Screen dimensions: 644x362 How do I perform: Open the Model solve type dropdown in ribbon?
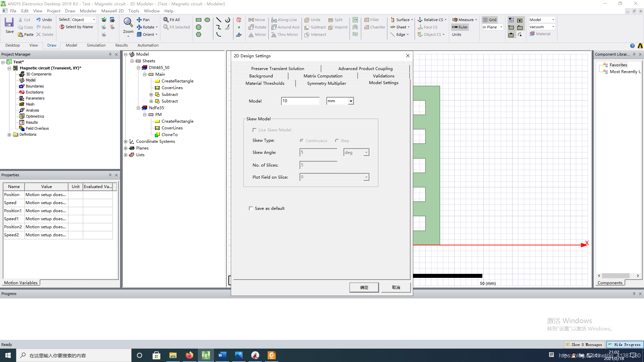(x=553, y=20)
